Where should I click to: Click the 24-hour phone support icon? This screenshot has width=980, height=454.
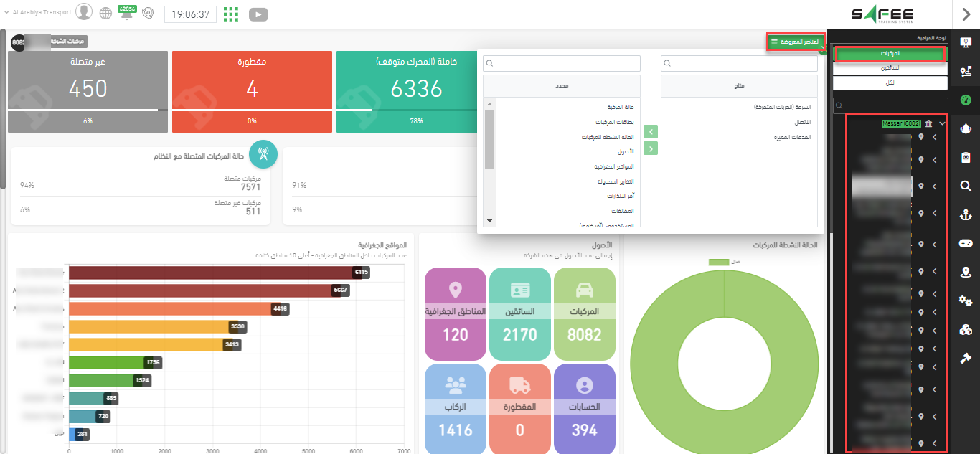click(x=148, y=13)
